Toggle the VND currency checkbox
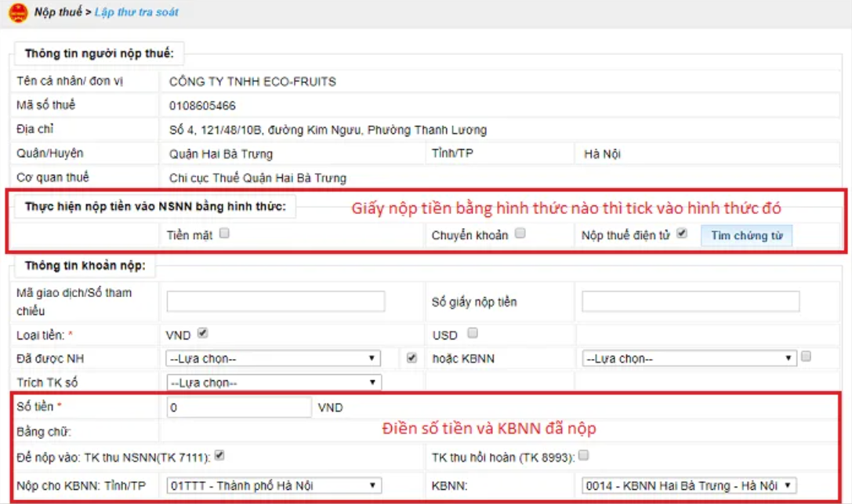Screen dimensions: 852x504 point(203,333)
